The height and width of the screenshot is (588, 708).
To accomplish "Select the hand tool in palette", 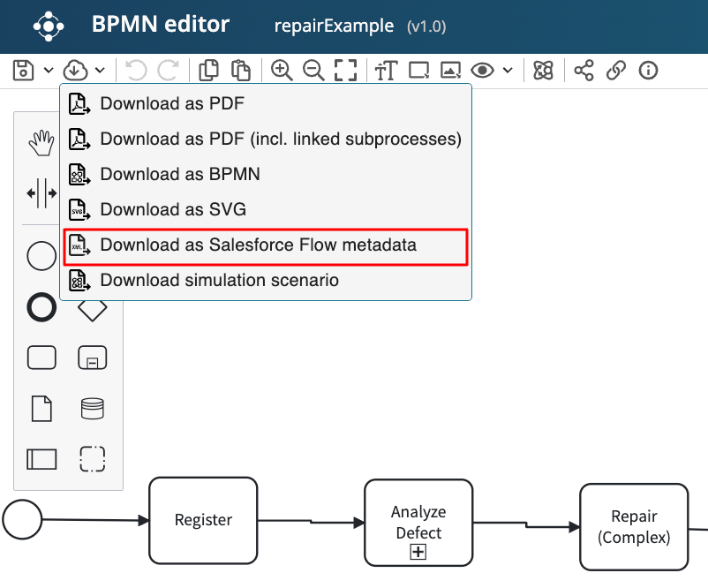I will click(41, 141).
